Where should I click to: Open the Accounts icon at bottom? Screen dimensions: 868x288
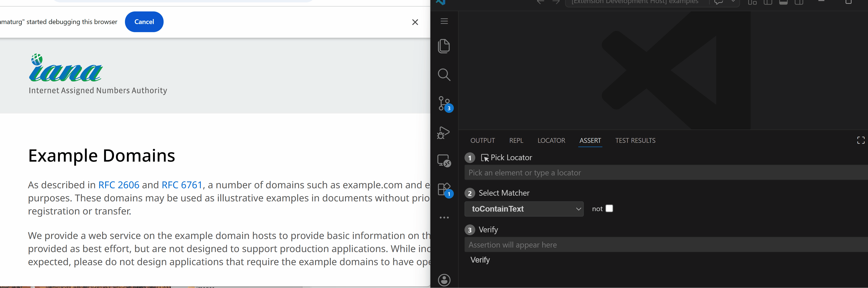[444, 280]
